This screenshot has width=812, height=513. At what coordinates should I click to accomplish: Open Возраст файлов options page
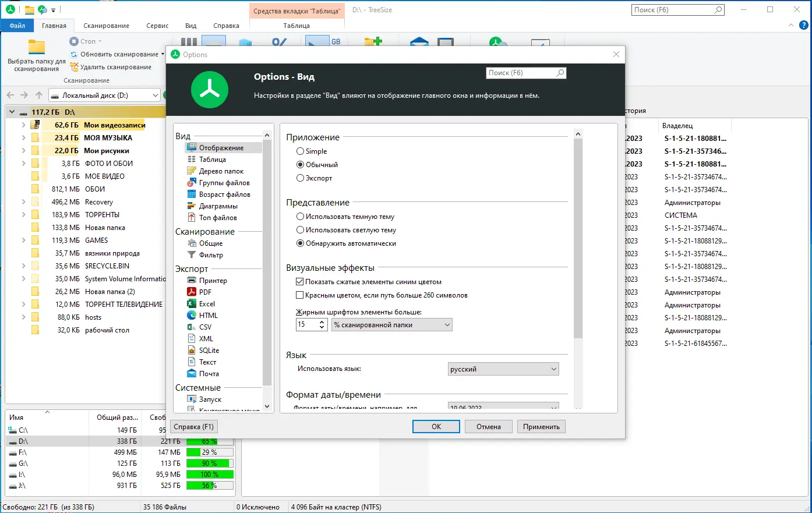[224, 194]
